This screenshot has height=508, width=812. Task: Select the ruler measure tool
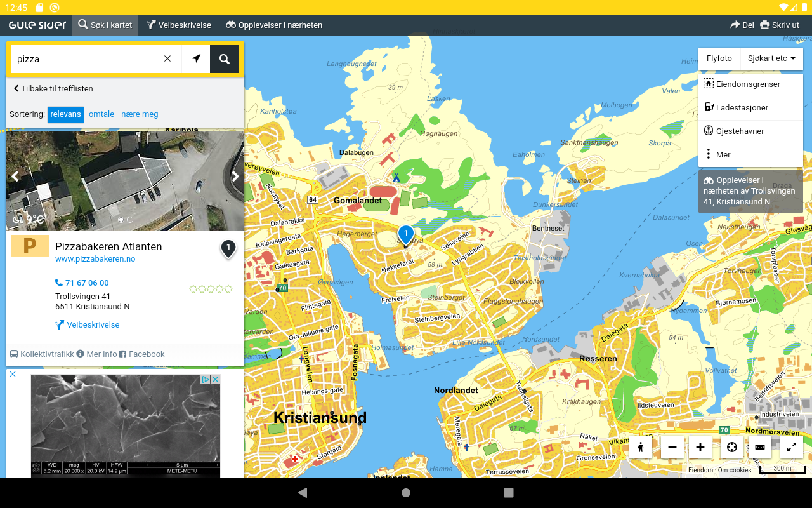pyautogui.click(x=760, y=447)
